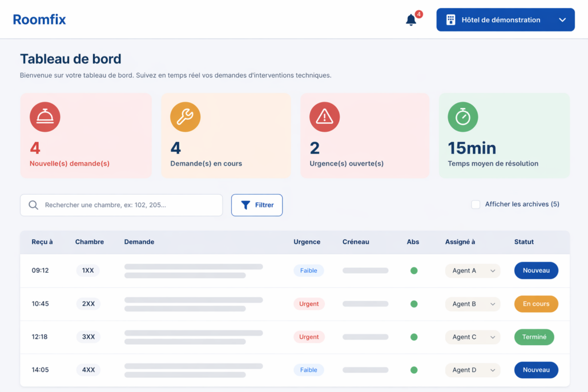Click the red warning triangle icon
Image resolution: width=588 pixels, height=392 pixels.
coord(324,117)
